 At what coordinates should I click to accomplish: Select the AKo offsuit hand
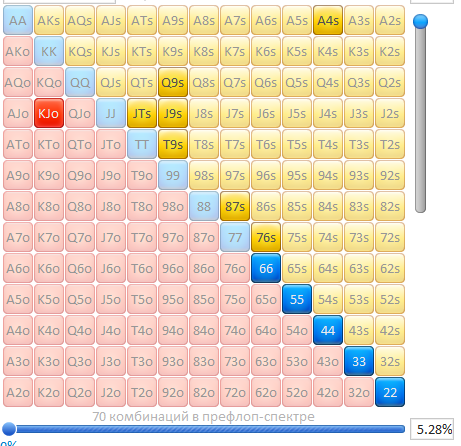coord(18,51)
